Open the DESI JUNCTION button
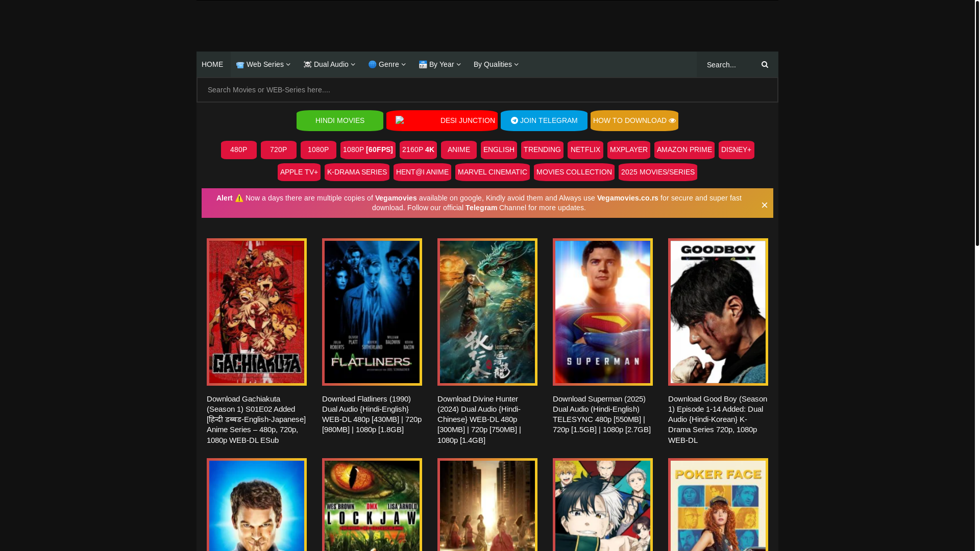Screen dimensions: 980x551 442,120
